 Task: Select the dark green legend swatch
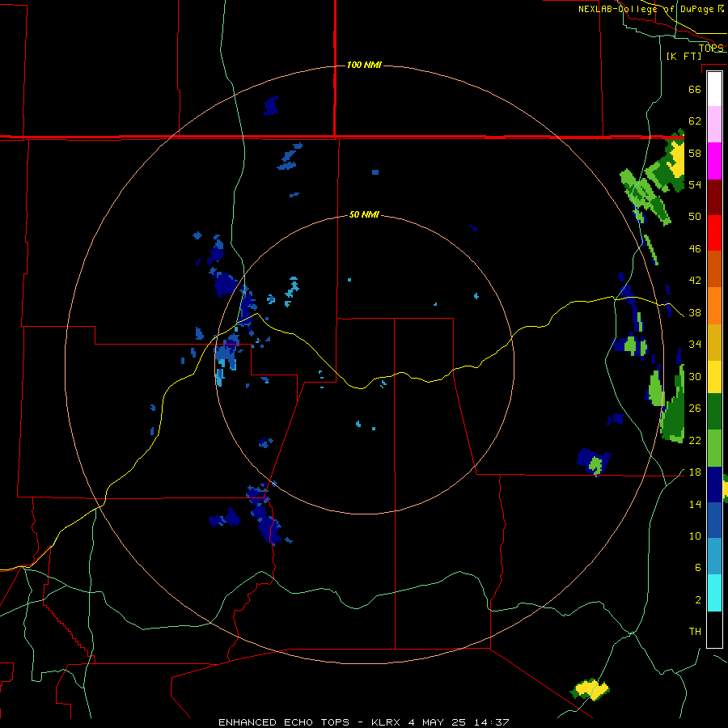coord(714,412)
